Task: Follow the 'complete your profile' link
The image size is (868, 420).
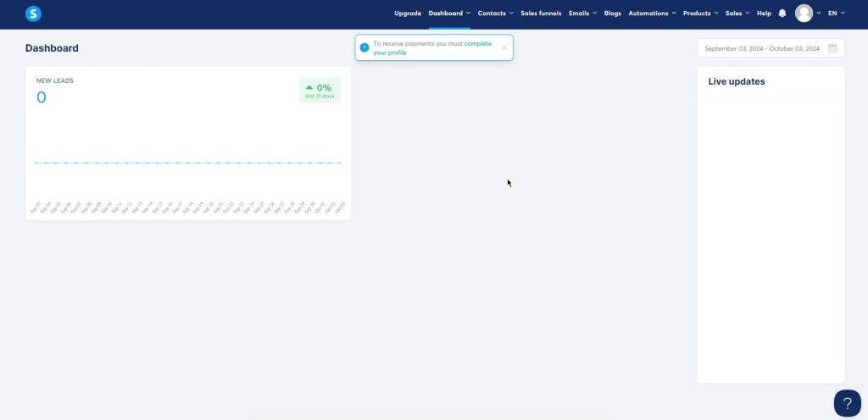Action: coord(432,48)
